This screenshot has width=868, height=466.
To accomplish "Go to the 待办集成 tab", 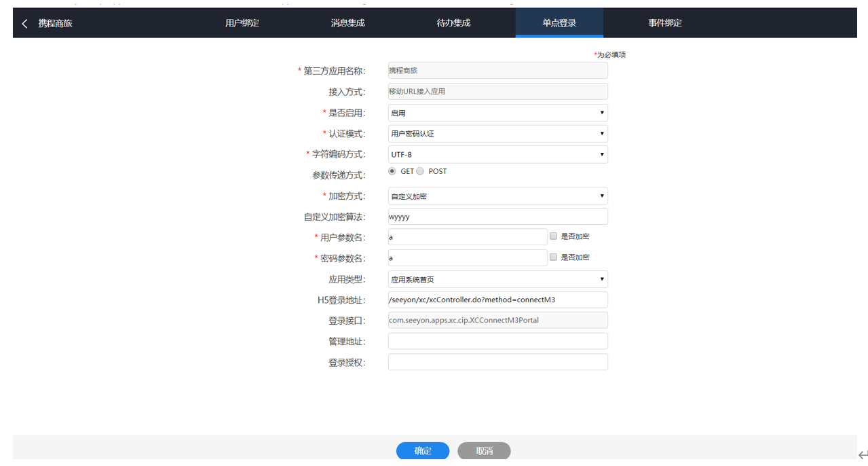I will [x=453, y=23].
